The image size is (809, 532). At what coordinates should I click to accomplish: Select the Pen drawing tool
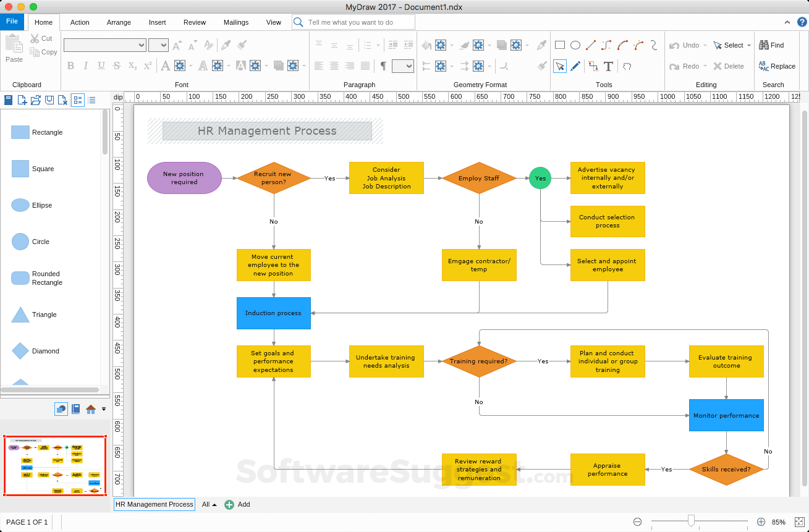pos(575,66)
